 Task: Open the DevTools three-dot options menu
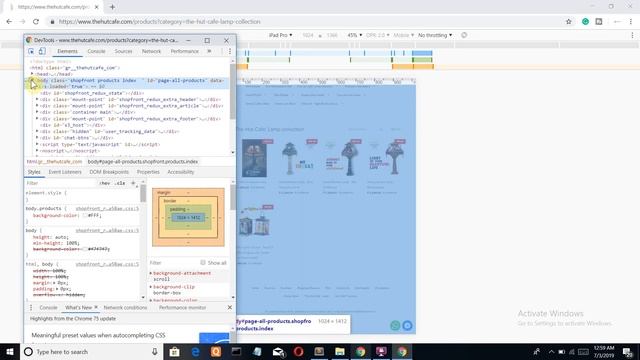click(230, 51)
